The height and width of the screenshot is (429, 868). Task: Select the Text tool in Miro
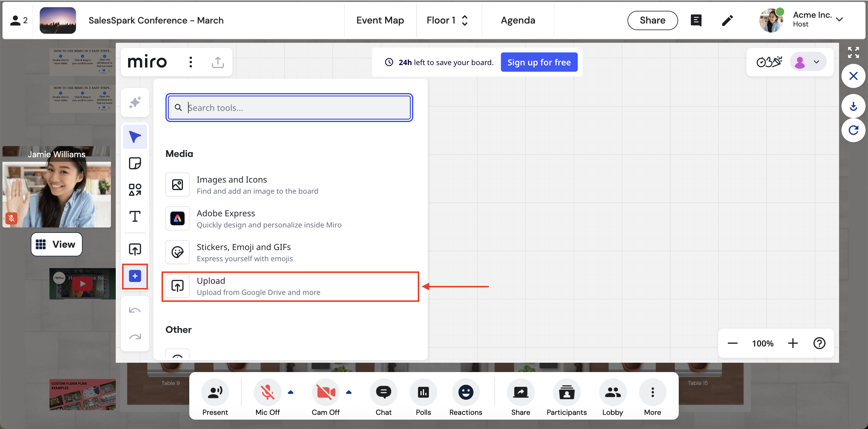[x=135, y=216]
